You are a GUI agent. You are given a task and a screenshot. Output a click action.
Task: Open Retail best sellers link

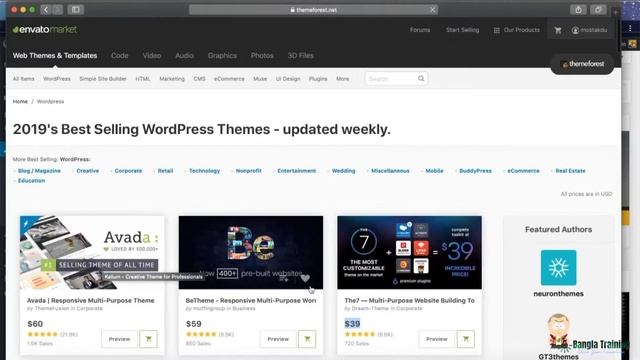click(x=165, y=171)
